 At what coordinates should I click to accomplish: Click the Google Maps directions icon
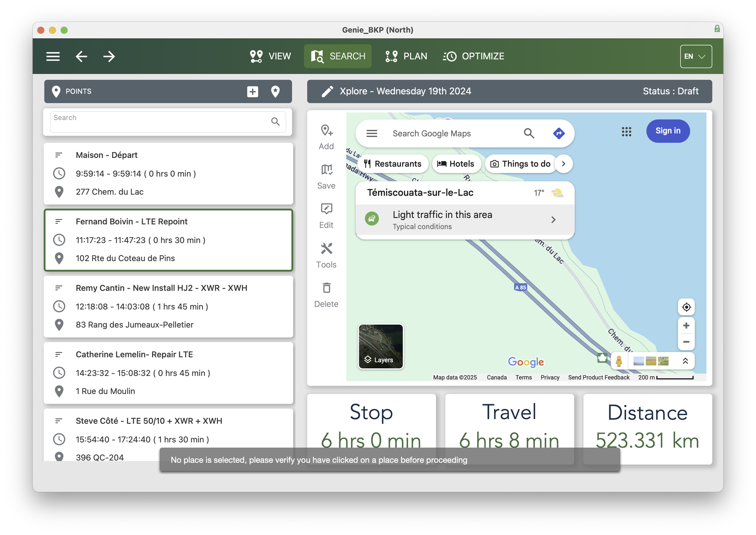click(559, 133)
